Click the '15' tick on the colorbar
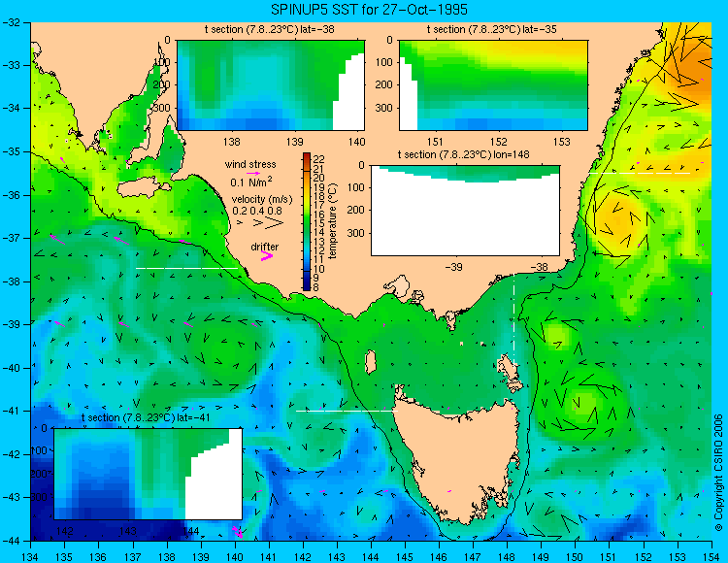 [x=319, y=223]
